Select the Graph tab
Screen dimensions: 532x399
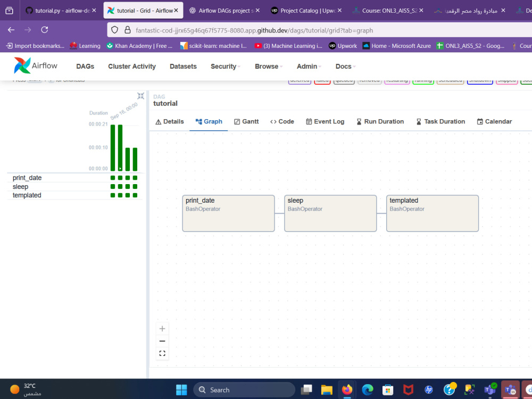coord(209,121)
